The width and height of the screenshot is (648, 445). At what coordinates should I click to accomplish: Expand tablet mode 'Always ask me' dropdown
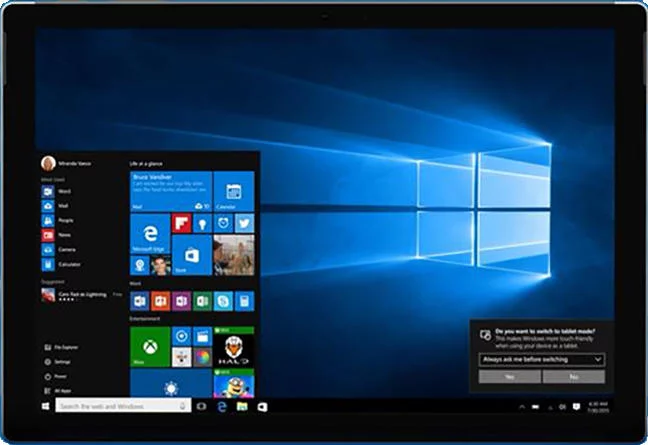[541, 359]
